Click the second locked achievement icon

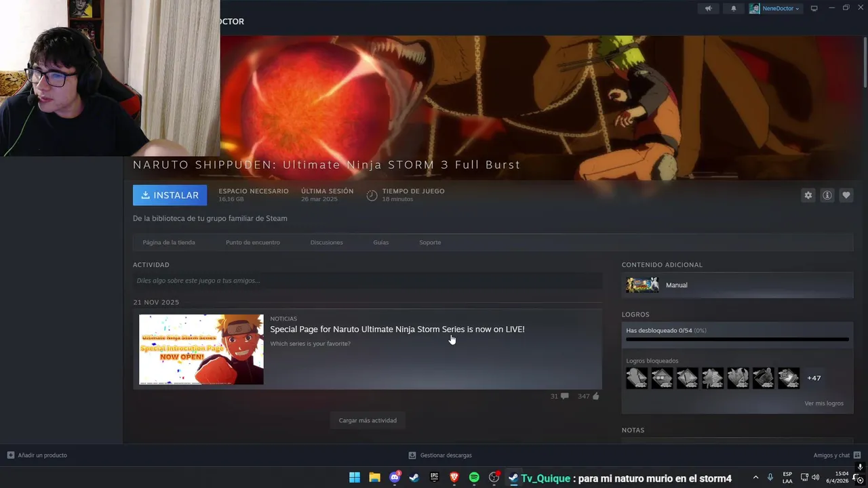662,378
